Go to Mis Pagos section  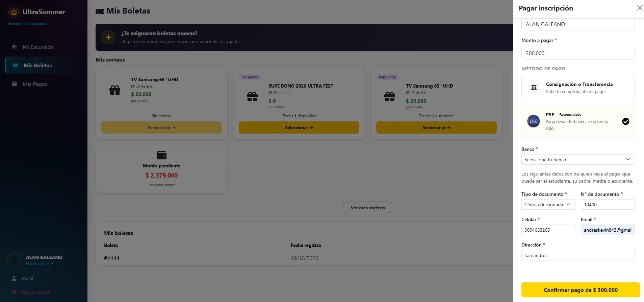pos(35,84)
